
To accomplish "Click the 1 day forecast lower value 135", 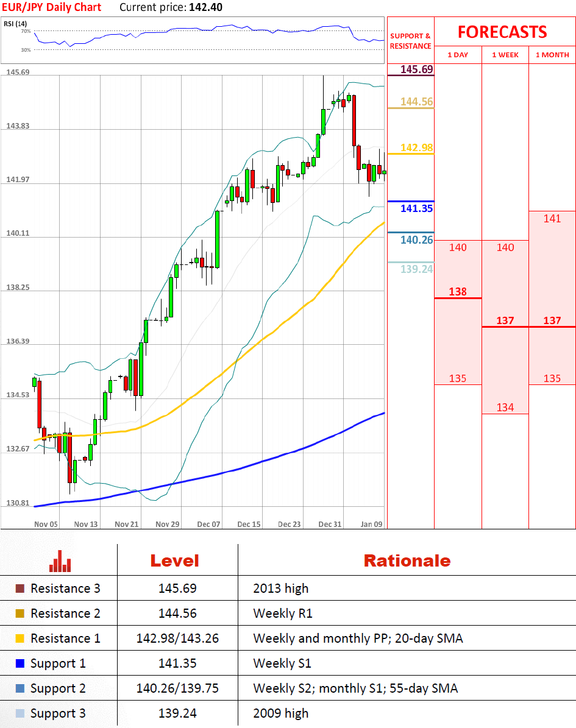I will click(x=458, y=379).
